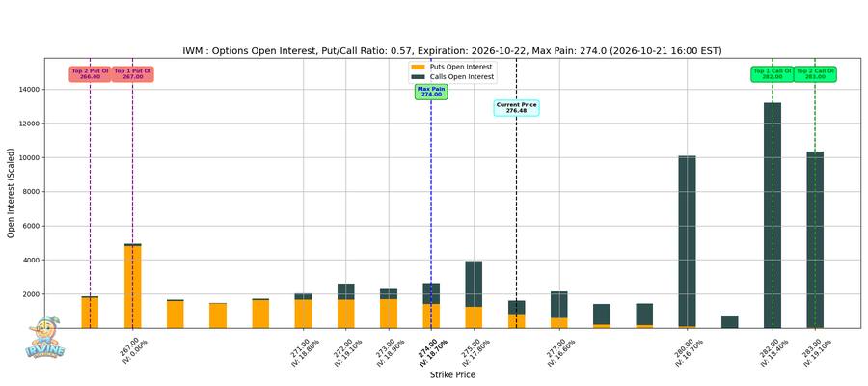Click the stacked bar at strike 272.00
Image resolution: width=868 pixels, height=386 pixels.
(x=346, y=306)
